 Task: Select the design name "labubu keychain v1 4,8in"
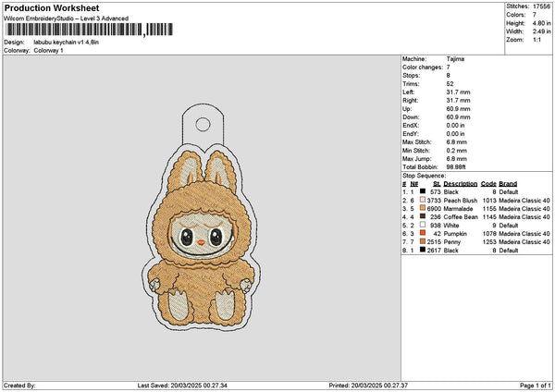pyautogui.click(x=67, y=43)
